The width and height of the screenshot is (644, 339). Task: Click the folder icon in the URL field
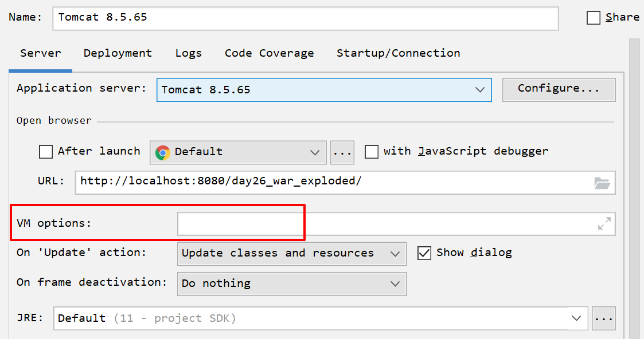coord(602,183)
